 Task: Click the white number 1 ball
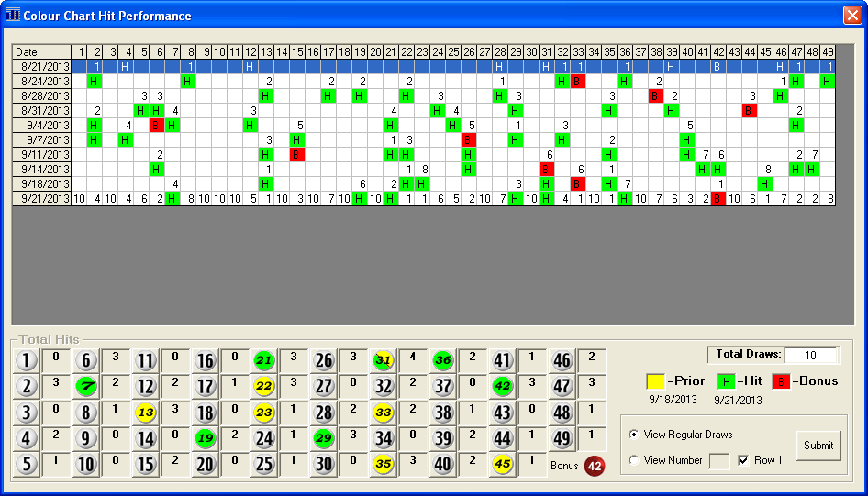pos(27,360)
